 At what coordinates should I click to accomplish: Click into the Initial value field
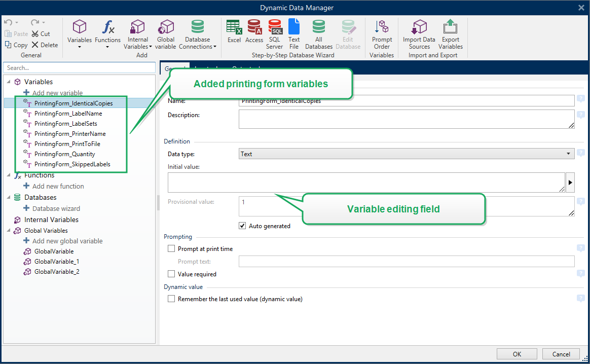click(x=366, y=183)
